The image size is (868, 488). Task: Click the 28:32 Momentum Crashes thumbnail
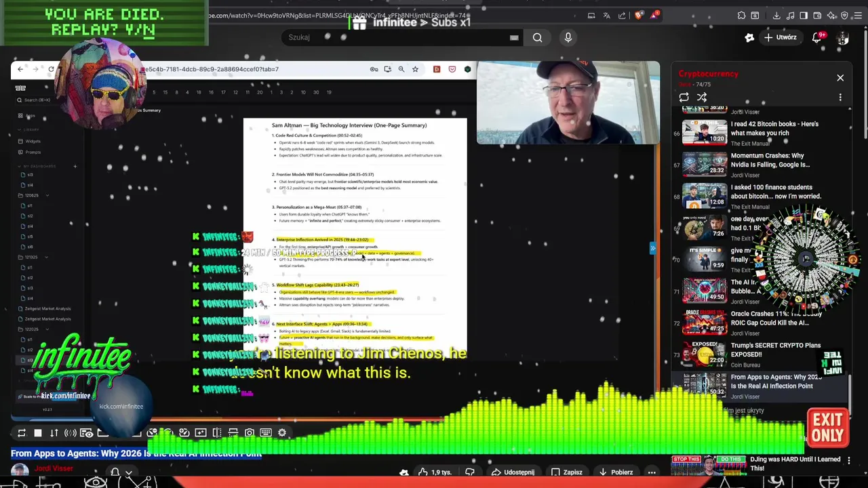[704, 164]
